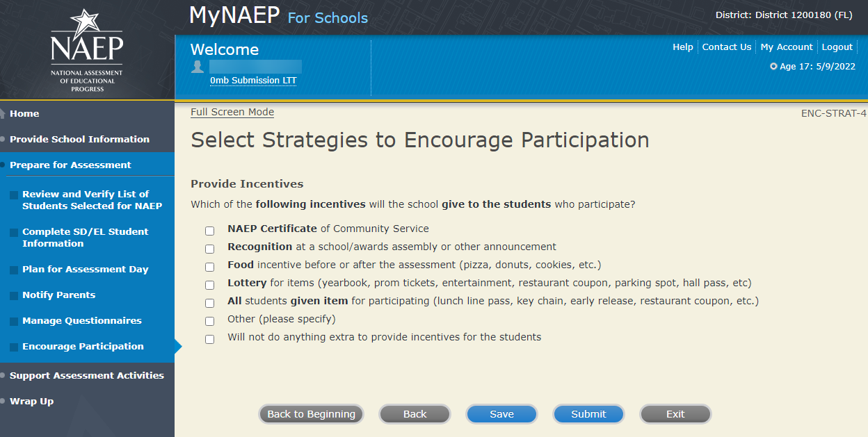The height and width of the screenshot is (437, 868).
Task: Open the Review and Verify List of Students page
Action: (92, 200)
